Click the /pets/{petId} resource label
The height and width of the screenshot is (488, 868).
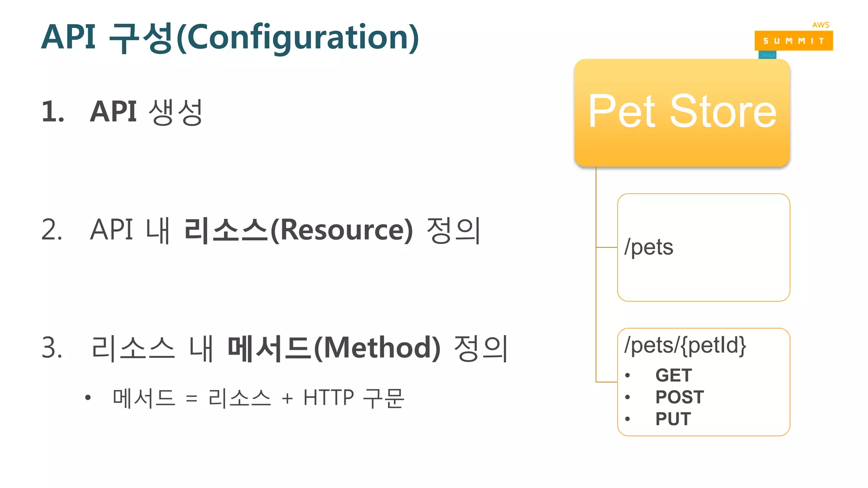point(685,345)
